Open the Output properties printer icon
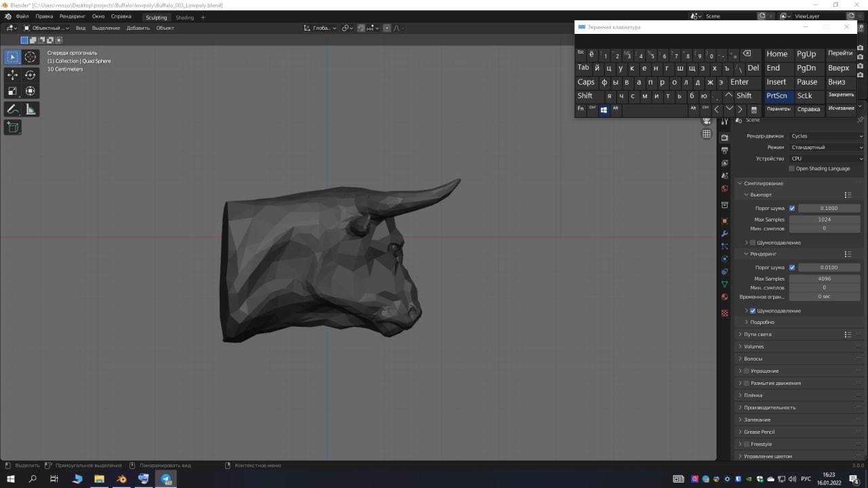 [724, 150]
